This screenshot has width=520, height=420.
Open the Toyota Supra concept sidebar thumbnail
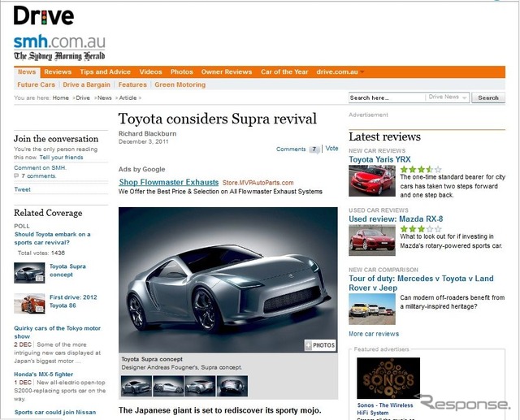tap(29, 273)
